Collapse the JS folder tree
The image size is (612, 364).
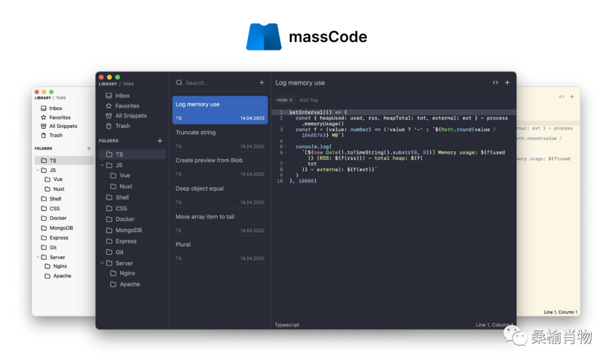point(102,164)
